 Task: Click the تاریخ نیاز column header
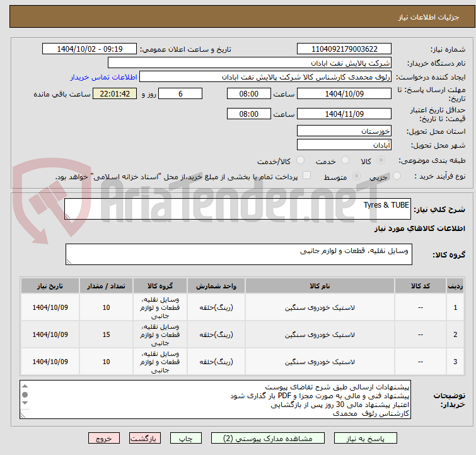coord(50,286)
